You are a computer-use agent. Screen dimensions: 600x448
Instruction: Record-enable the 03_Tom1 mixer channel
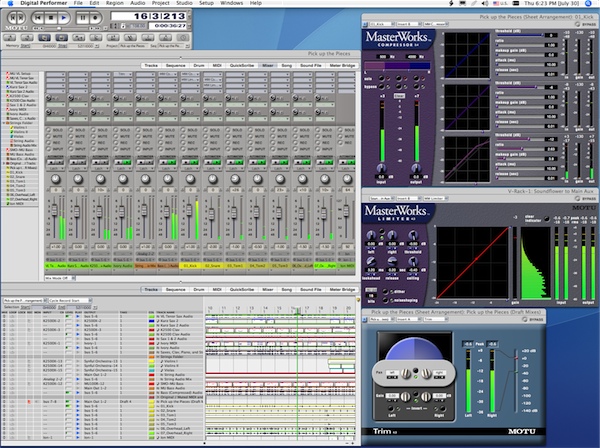pyautogui.click(x=228, y=142)
